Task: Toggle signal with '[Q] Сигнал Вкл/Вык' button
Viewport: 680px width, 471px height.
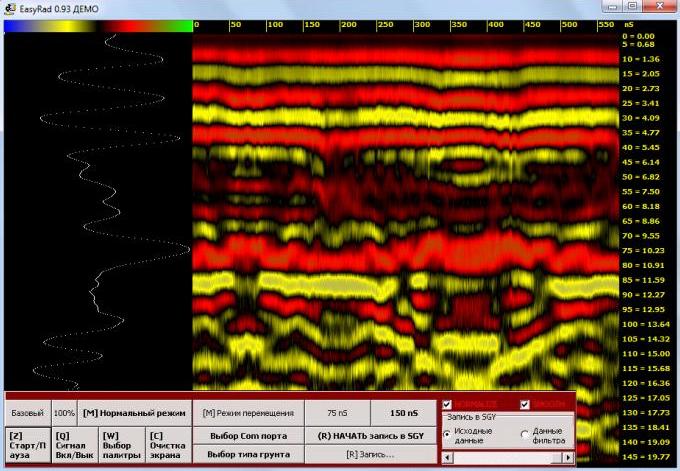Action: point(75,445)
